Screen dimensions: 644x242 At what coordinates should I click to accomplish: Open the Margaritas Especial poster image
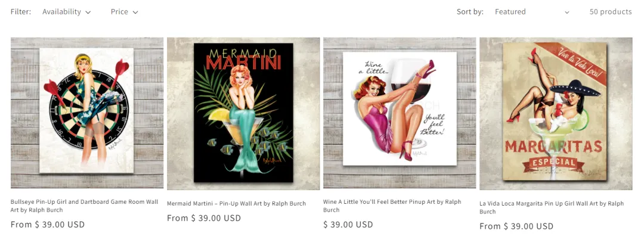coord(556,113)
